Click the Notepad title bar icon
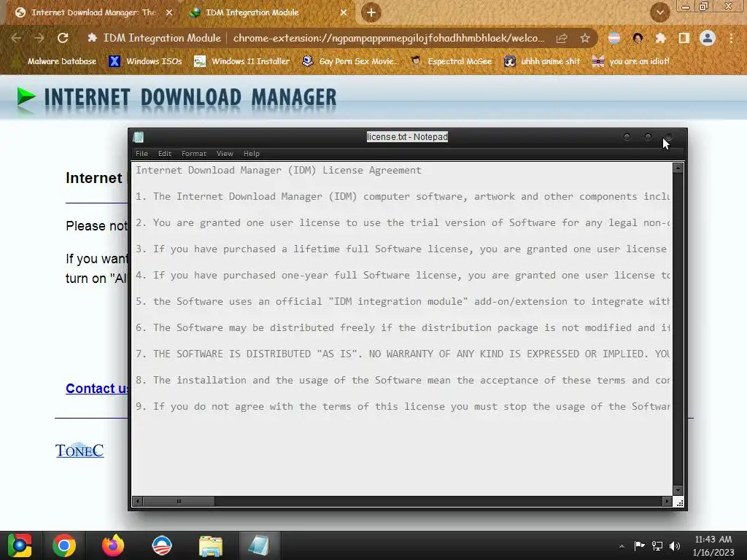The image size is (747, 560). pos(139,137)
